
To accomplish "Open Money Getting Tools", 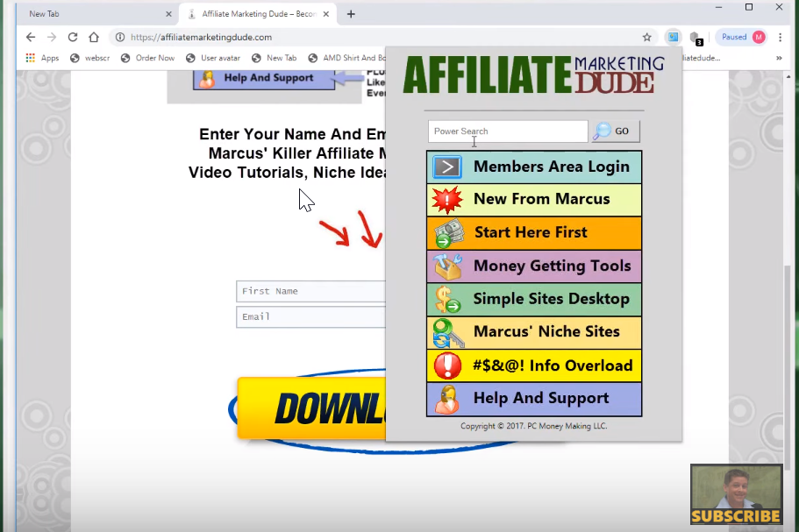I will click(534, 266).
